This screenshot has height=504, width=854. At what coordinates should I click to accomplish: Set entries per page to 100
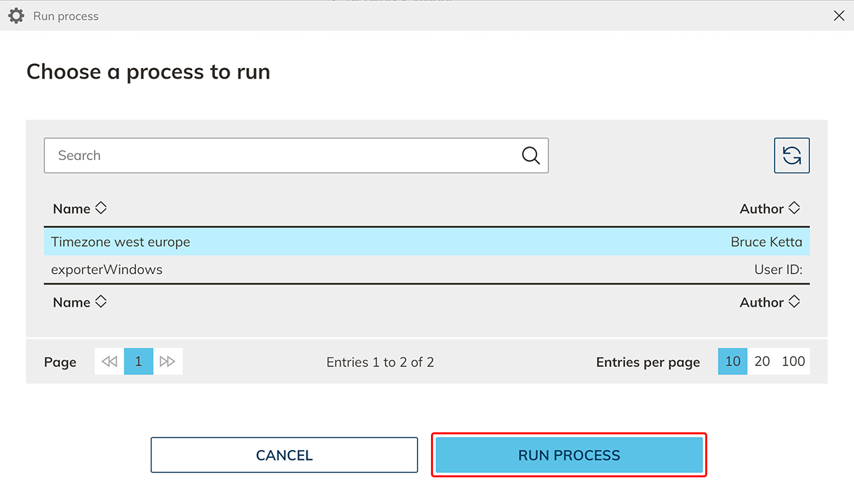coord(793,361)
